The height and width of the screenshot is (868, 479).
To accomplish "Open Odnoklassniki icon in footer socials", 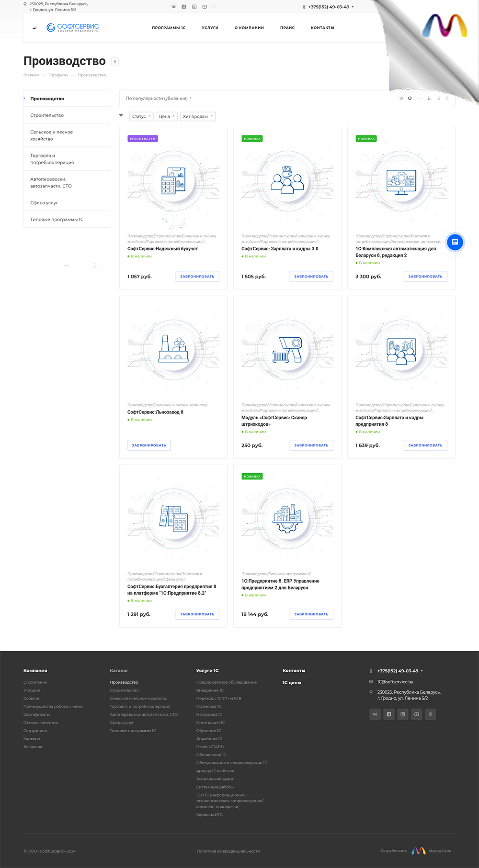I will coord(430,714).
